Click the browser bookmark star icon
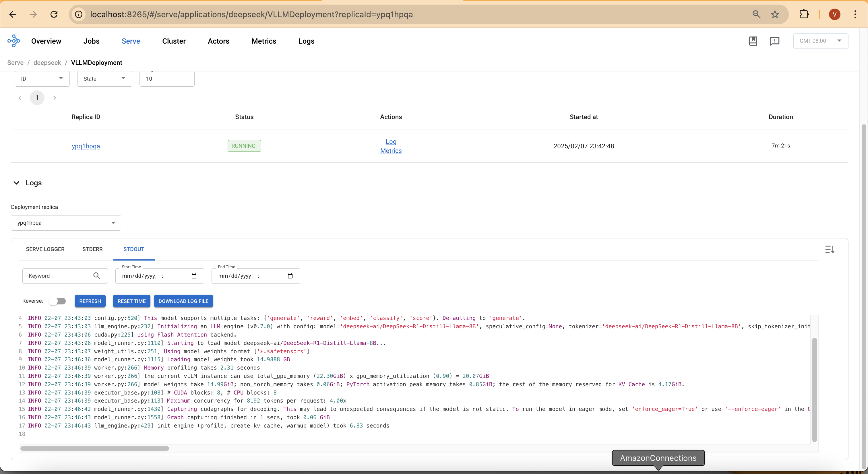868x474 pixels. 775,14
